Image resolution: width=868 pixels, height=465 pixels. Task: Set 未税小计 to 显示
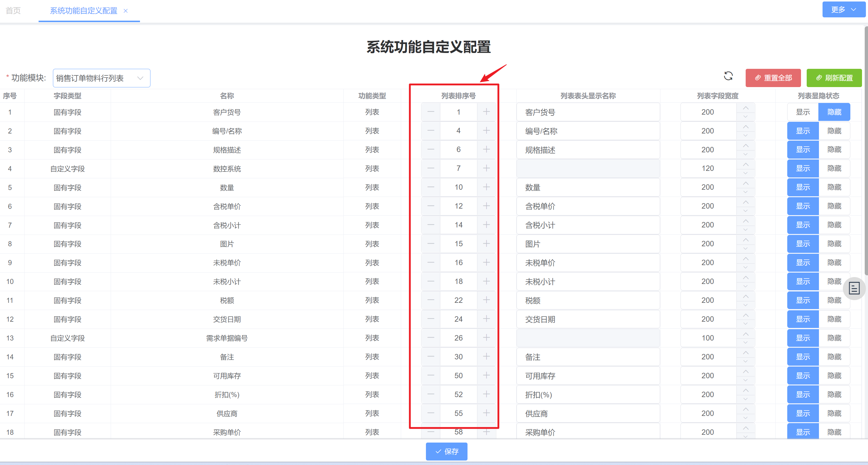802,282
